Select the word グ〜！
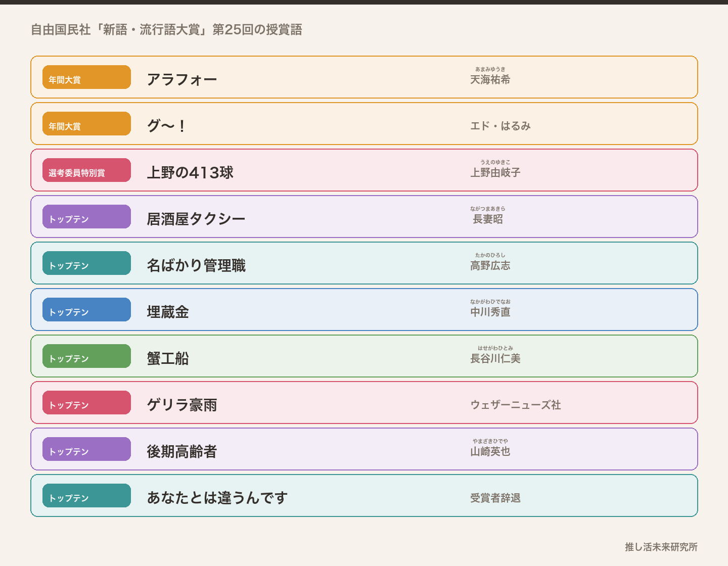Image resolution: width=728 pixels, height=566 pixels. click(x=167, y=126)
